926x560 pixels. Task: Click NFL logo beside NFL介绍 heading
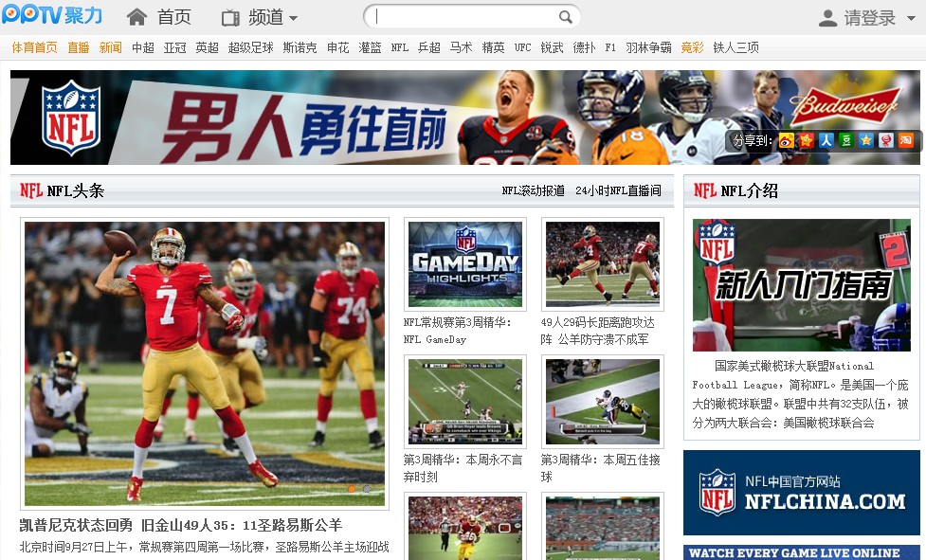(x=705, y=190)
